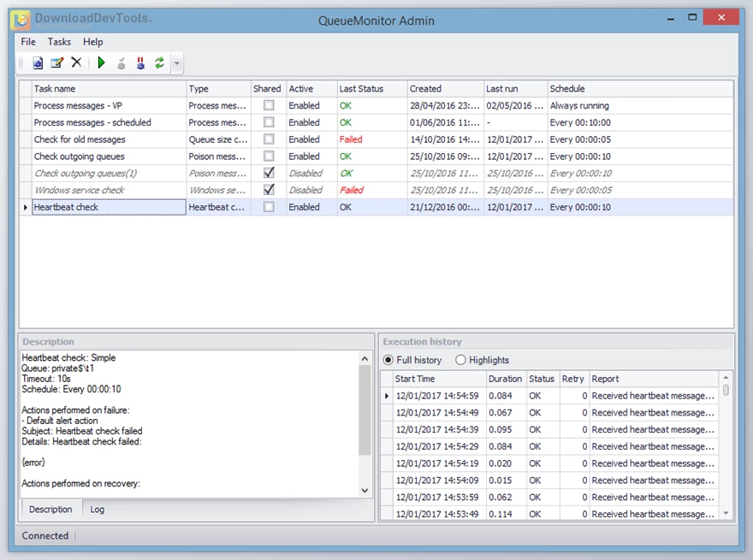This screenshot has width=753, height=560.
Task: Click execution history scroll down arrow
Action: [726, 513]
